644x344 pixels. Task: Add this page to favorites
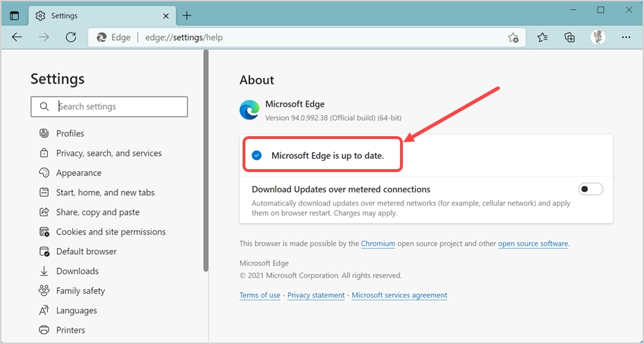tap(513, 37)
